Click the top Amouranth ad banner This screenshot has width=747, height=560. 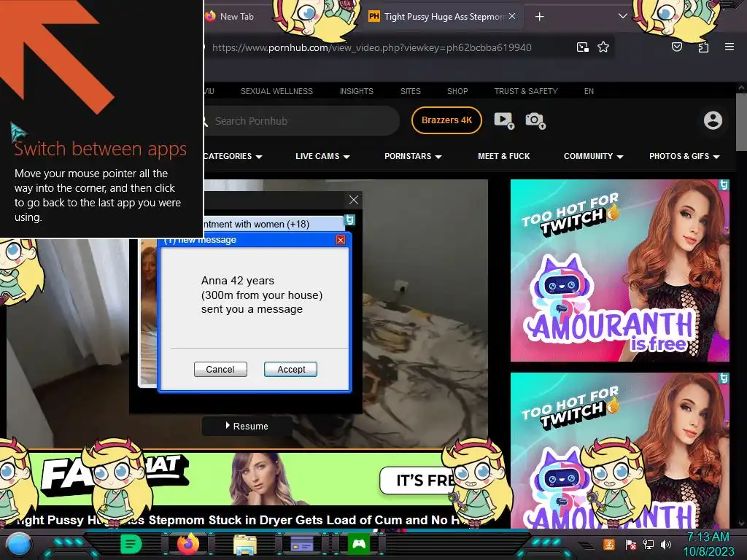click(x=620, y=271)
